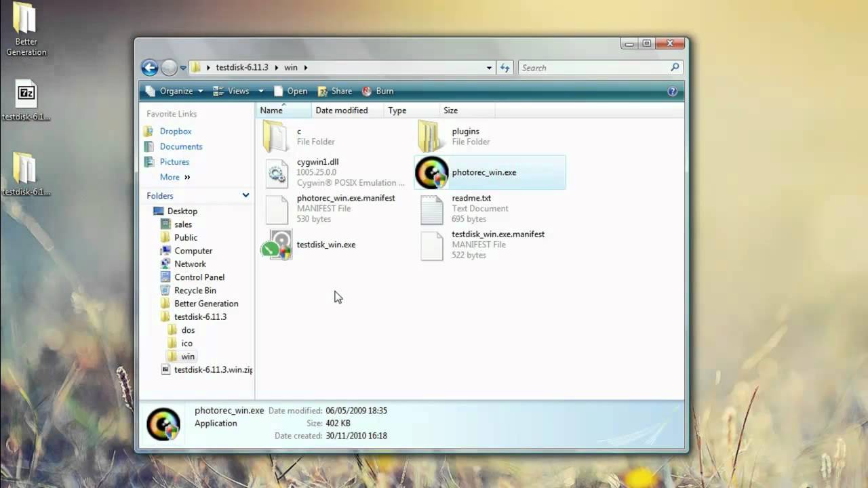Click the Organize toolbar icon
The height and width of the screenshot is (488, 868).
(x=151, y=91)
